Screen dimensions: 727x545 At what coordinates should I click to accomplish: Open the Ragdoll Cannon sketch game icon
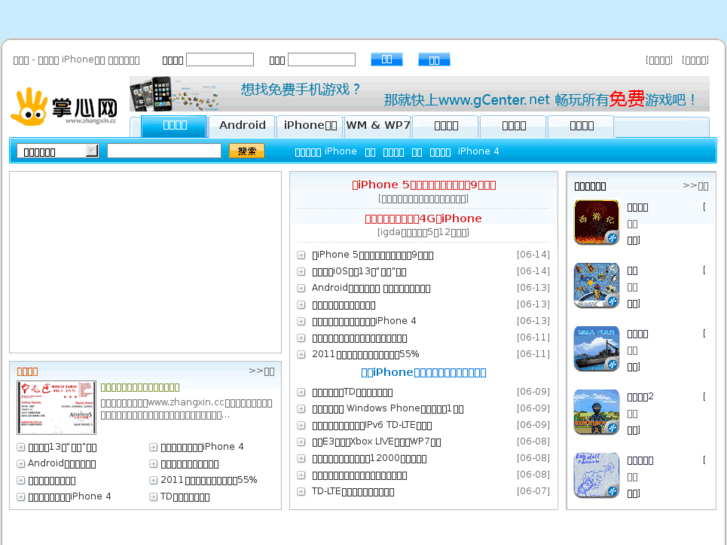point(596,475)
